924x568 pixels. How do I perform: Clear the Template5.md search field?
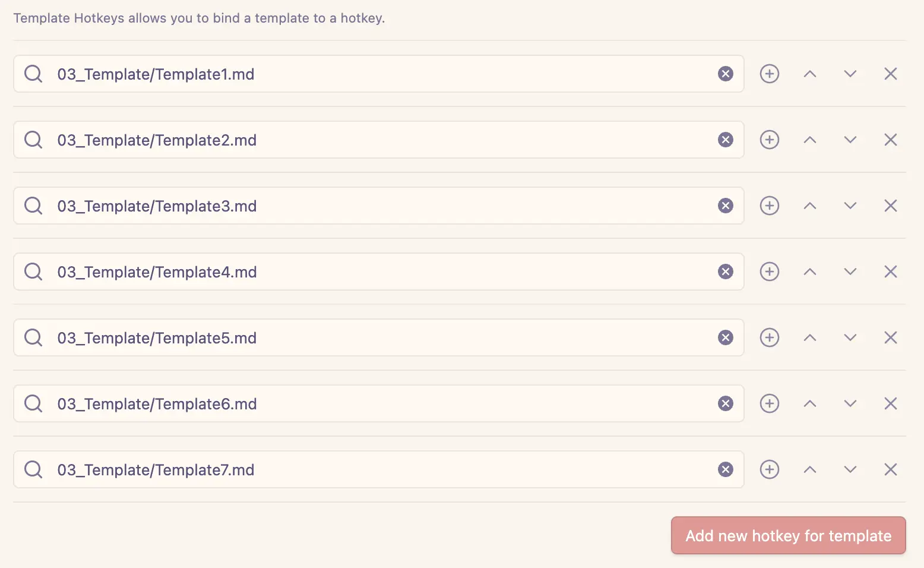726,337
